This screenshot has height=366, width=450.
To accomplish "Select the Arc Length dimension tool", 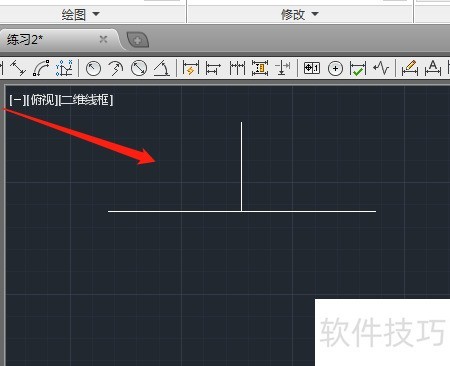I will click(41, 68).
